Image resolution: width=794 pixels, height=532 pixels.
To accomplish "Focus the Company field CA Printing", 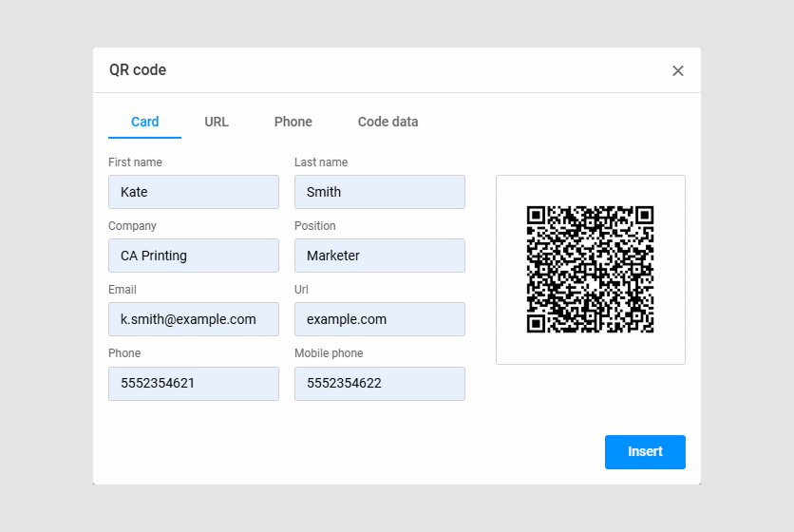I will click(194, 256).
